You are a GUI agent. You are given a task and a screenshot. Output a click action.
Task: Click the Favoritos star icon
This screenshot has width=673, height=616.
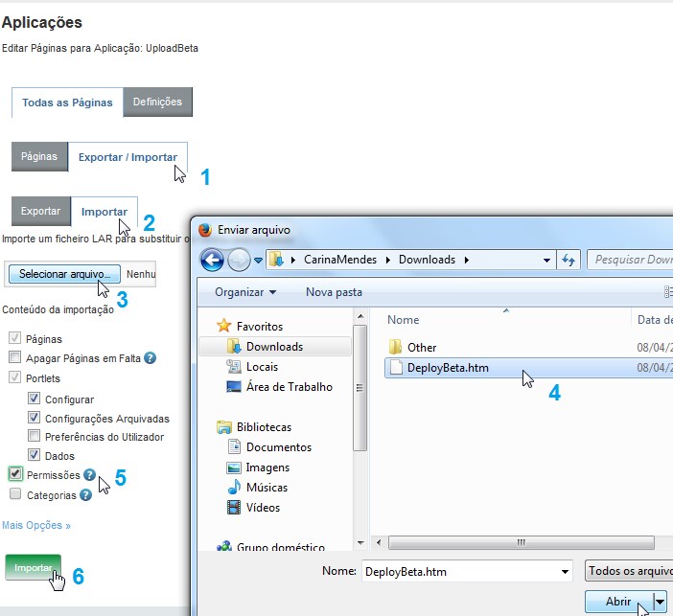[x=223, y=326]
